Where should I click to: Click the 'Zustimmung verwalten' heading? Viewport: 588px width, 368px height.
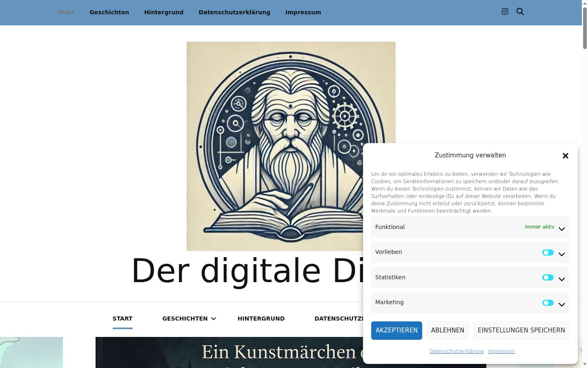point(470,155)
